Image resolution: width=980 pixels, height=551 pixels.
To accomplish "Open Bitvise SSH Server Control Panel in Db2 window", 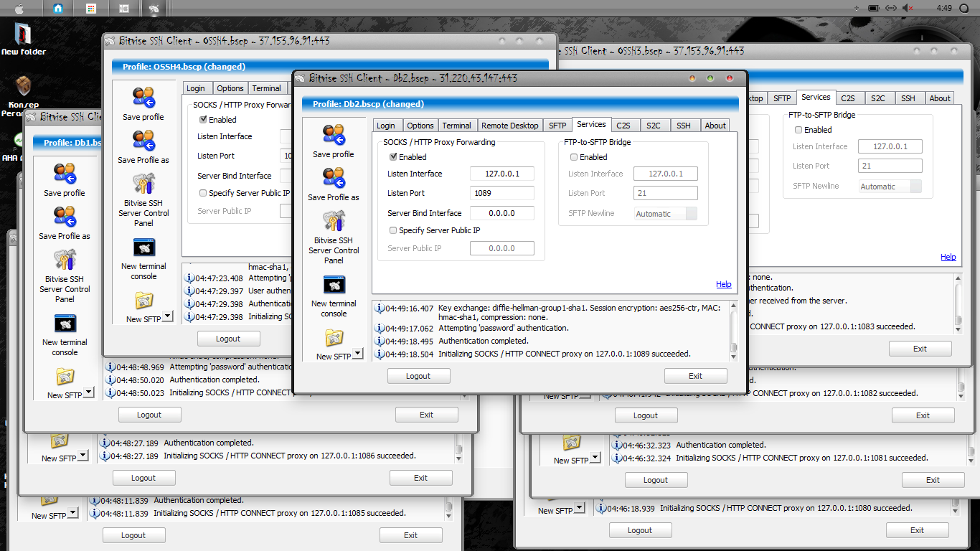I will tap(334, 221).
